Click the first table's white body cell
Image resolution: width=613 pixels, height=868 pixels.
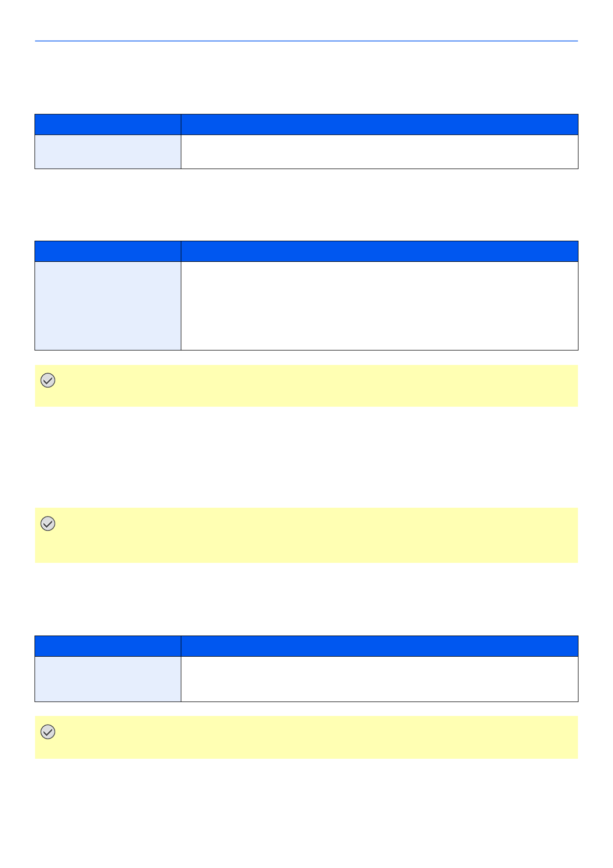[379, 152]
